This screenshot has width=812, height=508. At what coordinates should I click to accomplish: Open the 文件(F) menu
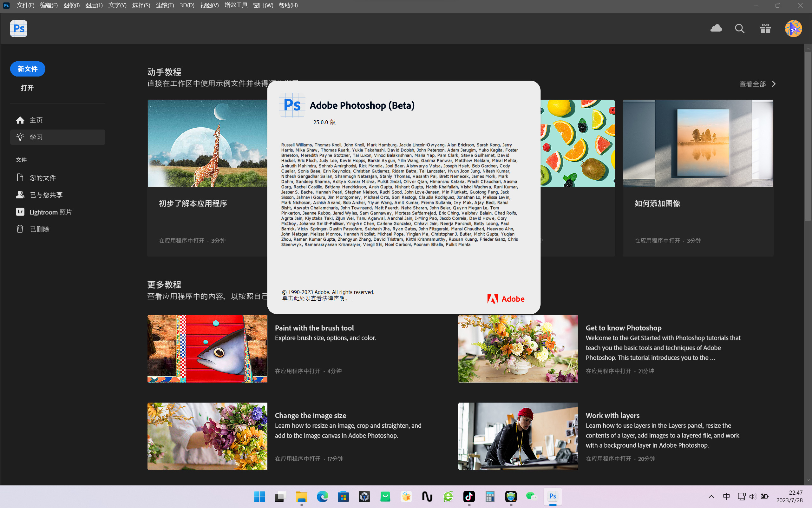point(25,5)
